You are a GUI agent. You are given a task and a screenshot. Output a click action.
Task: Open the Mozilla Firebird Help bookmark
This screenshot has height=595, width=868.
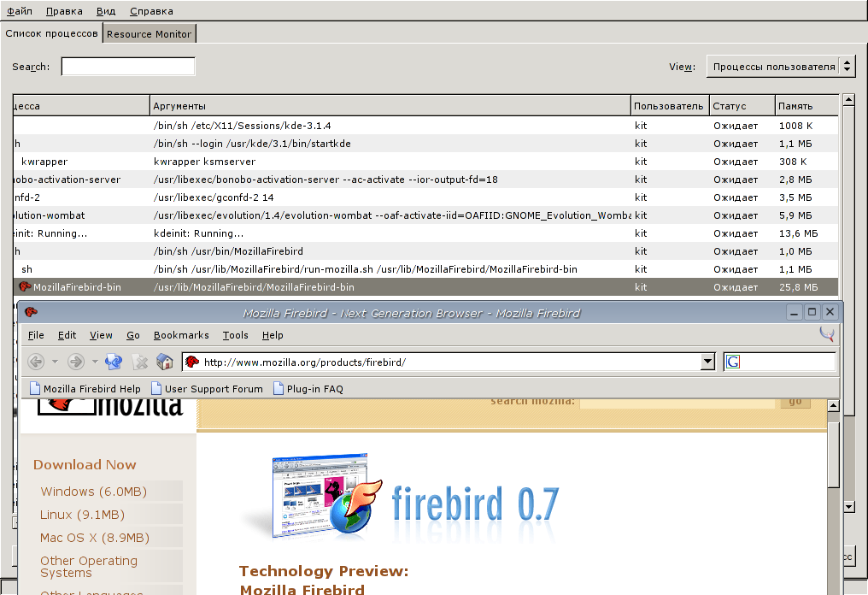(85, 388)
